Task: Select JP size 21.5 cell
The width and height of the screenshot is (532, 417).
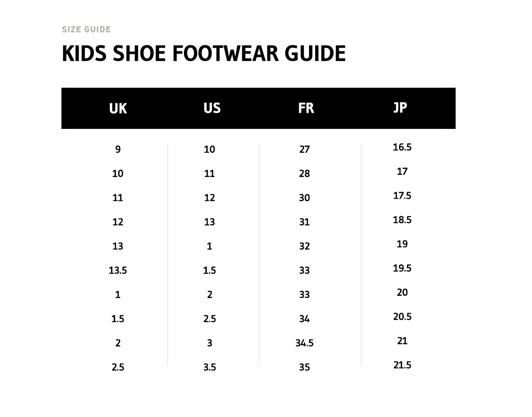Action: (x=402, y=365)
